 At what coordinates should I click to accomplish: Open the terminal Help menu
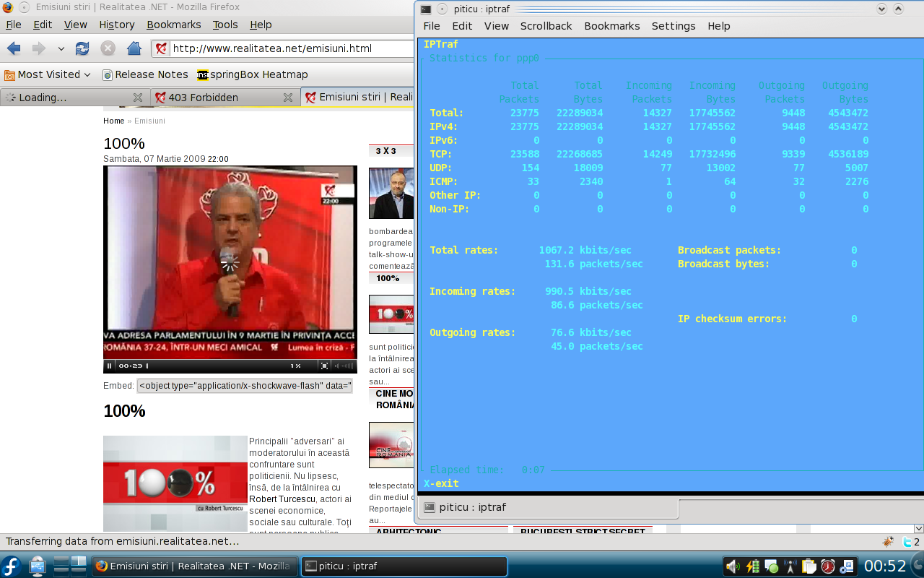pos(719,26)
